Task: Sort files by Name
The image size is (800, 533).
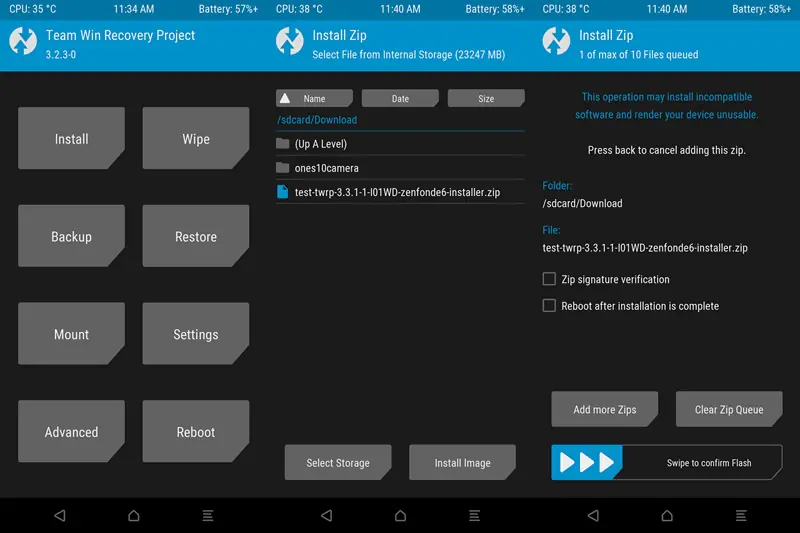Action: pos(314,98)
